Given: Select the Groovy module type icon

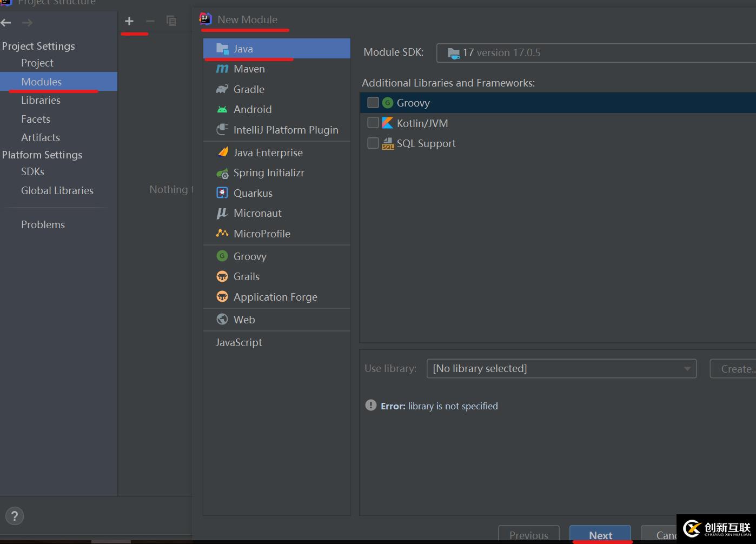Looking at the screenshot, I should pos(222,256).
